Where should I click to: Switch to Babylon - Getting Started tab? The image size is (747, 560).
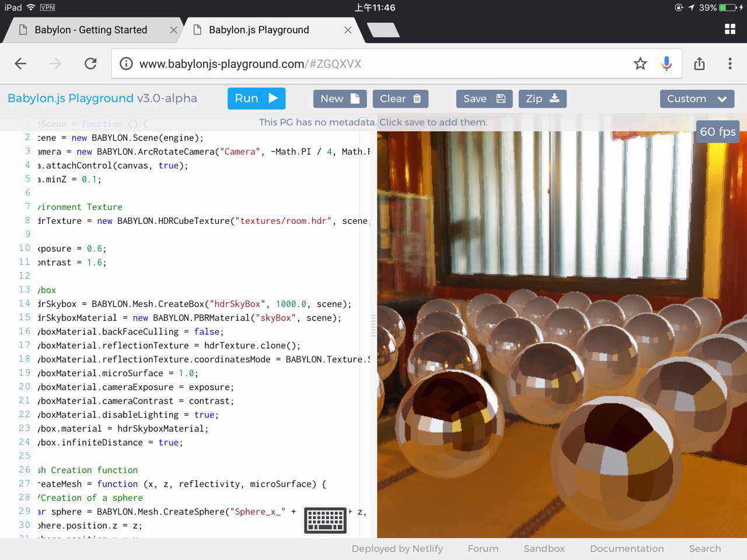coord(90,30)
